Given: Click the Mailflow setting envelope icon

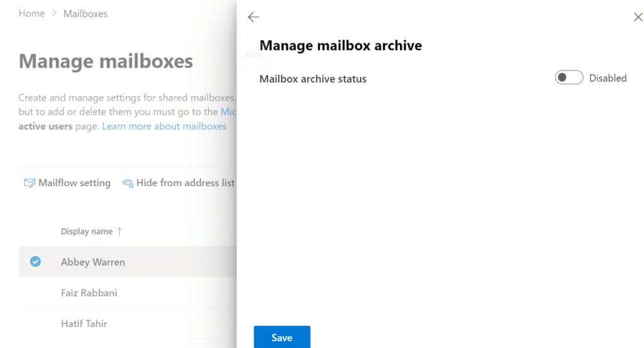Looking at the screenshot, I should [x=30, y=183].
